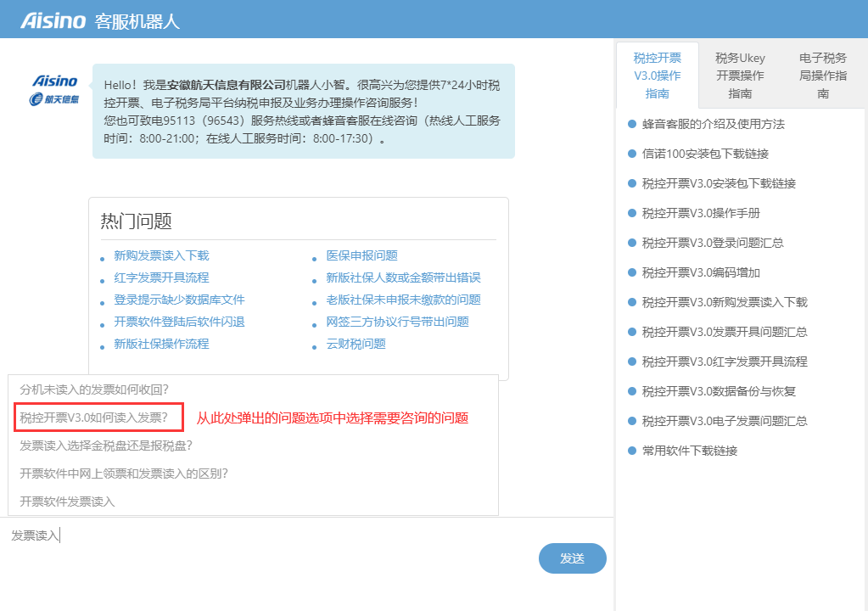Click hot question 新版社保人数或金额带出错误
The height and width of the screenshot is (611, 868).
click(x=404, y=277)
